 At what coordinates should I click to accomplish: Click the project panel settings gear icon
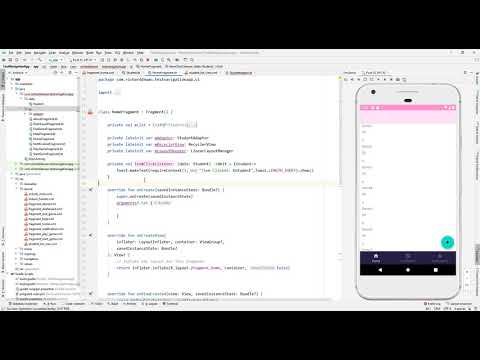(x=70, y=72)
